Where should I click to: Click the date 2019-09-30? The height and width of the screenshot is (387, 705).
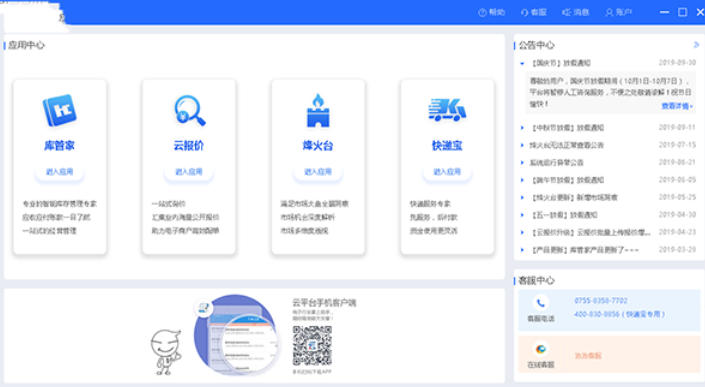coord(677,63)
